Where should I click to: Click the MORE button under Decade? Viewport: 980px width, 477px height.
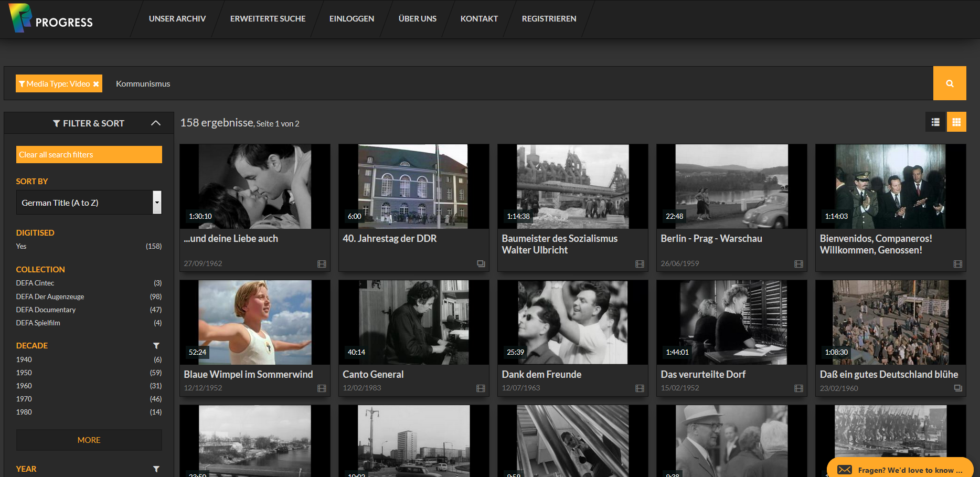pos(89,440)
